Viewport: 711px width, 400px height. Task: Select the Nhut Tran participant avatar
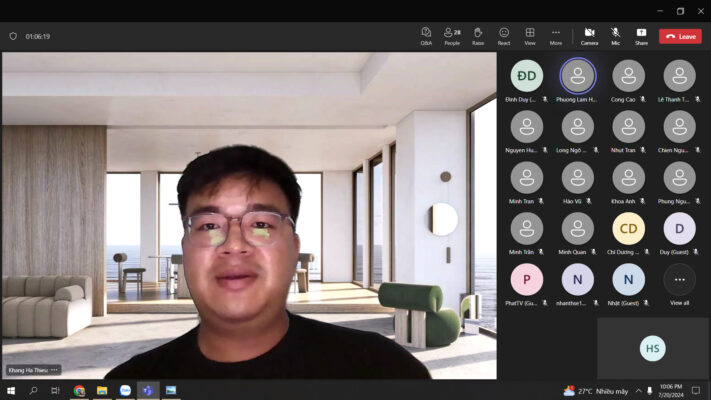point(628,127)
